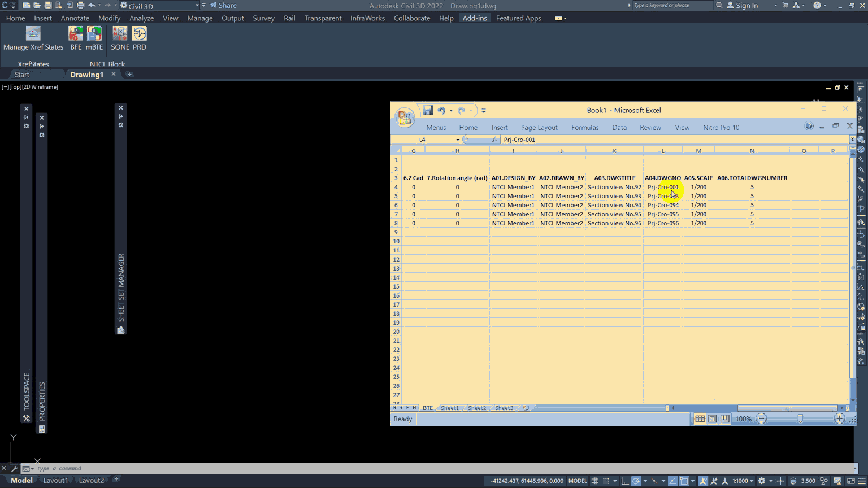Toggle annotation objects visibility in status bar

[x=703, y=481]
